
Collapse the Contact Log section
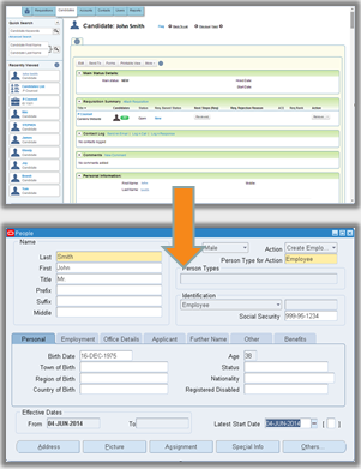pos(79,134)
